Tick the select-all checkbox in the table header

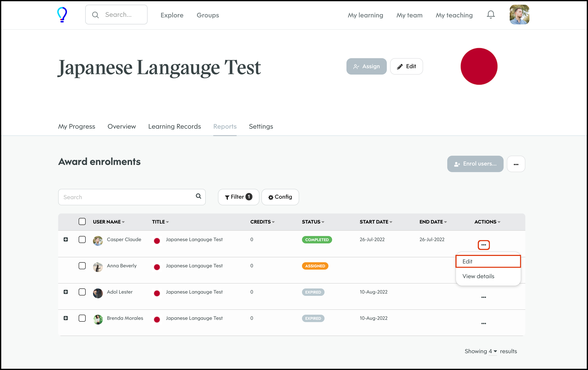point(82,221)
